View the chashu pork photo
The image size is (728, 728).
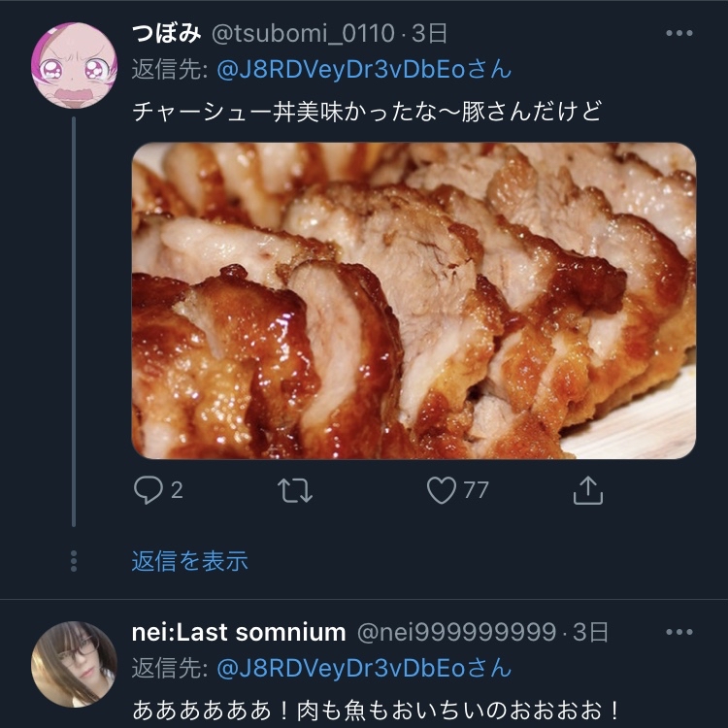tap(414, 300)
